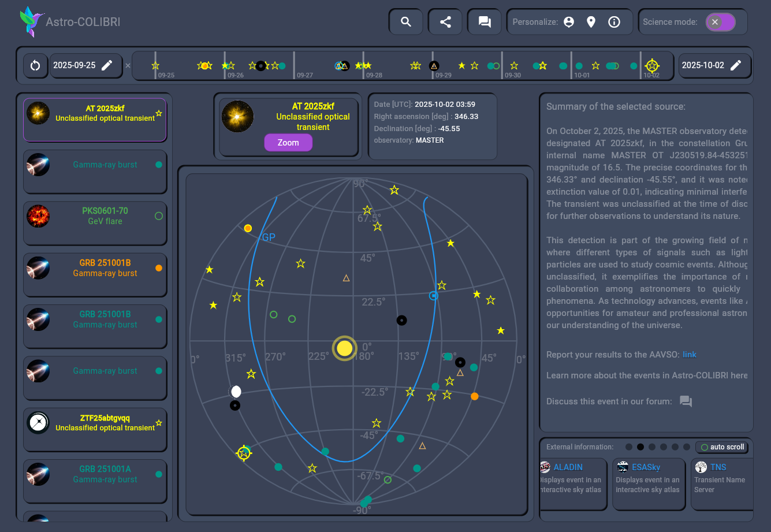Screen dimensions: 771x532
Task: Select PKS0601-70 GeV flare event
Action: click(x=95, y=222)
